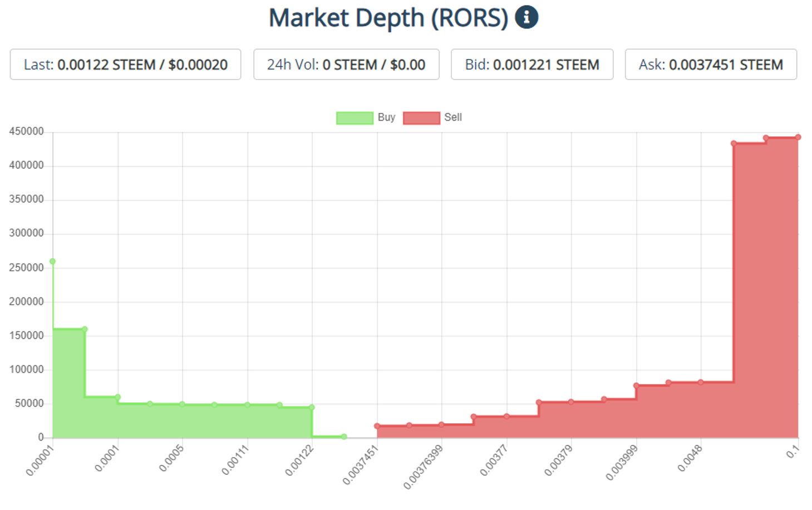Click the 0.0048 x-axis price label
The height and width of the screenshot is (510, 812).
pyautogui.click(x=690, y=458)
